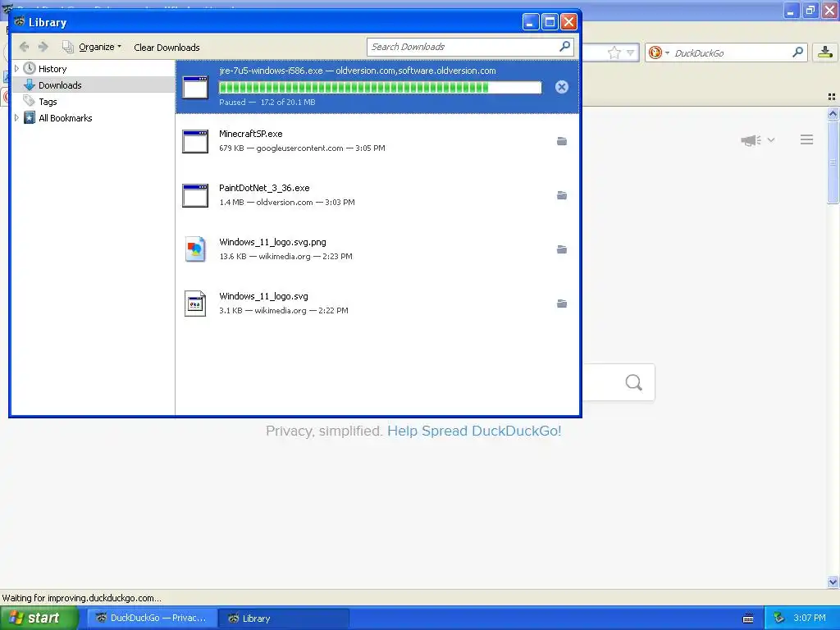Click the 3:07 PM taskbar clock
The width and height of the screenshot is (840, 630).
coord(810,618)
